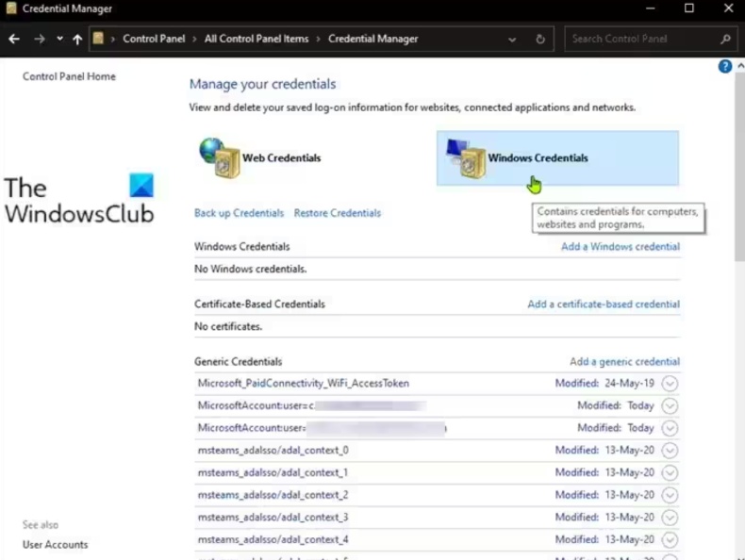
Task: Go to Control Panel breadcrumb
Action: coord(154,39)
